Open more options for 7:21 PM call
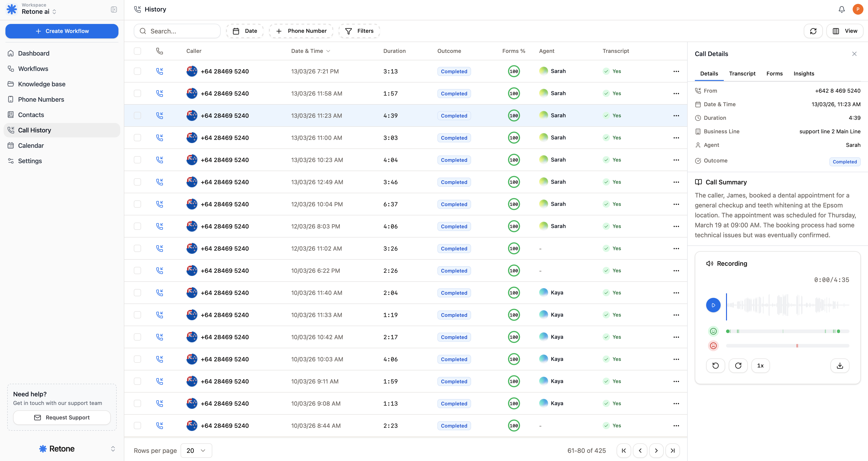This screenshot has height=461, width=868. 676,71
